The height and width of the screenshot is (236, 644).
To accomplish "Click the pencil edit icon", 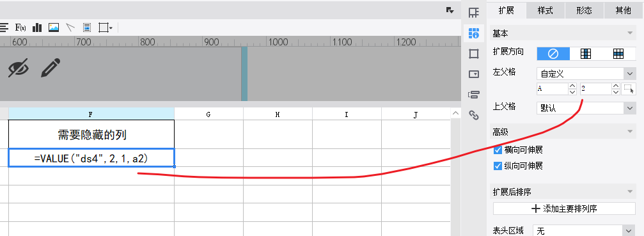I will pyautogui.click(x=51, y=68).
